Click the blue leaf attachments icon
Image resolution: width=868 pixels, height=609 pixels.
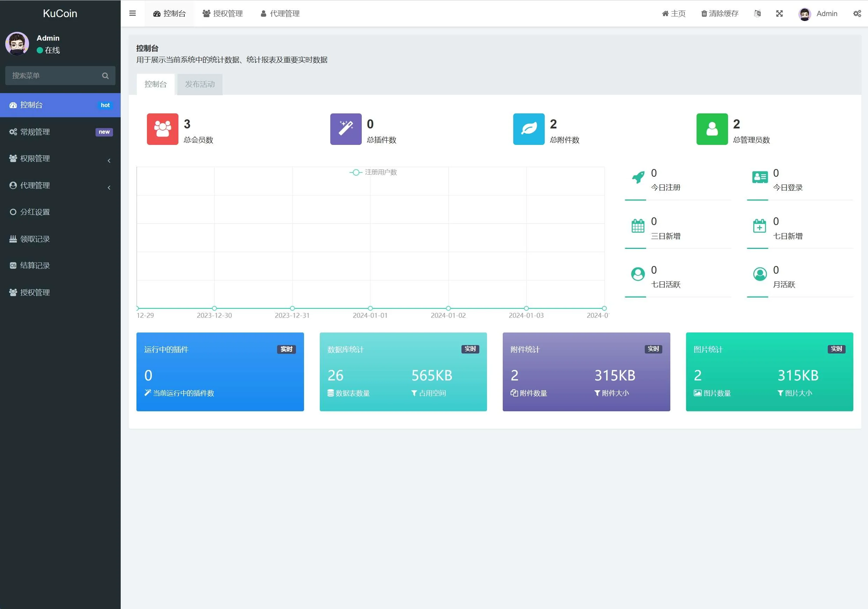tap(529, 129)
